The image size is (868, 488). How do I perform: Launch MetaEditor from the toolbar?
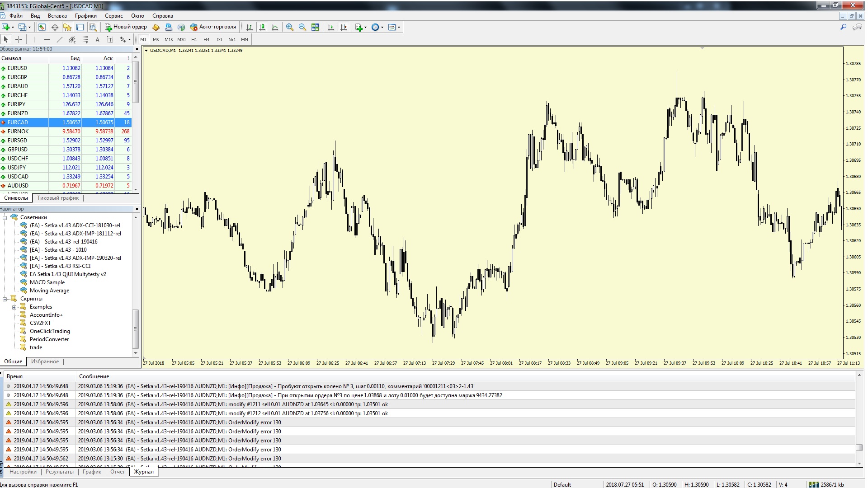[156, 27]
